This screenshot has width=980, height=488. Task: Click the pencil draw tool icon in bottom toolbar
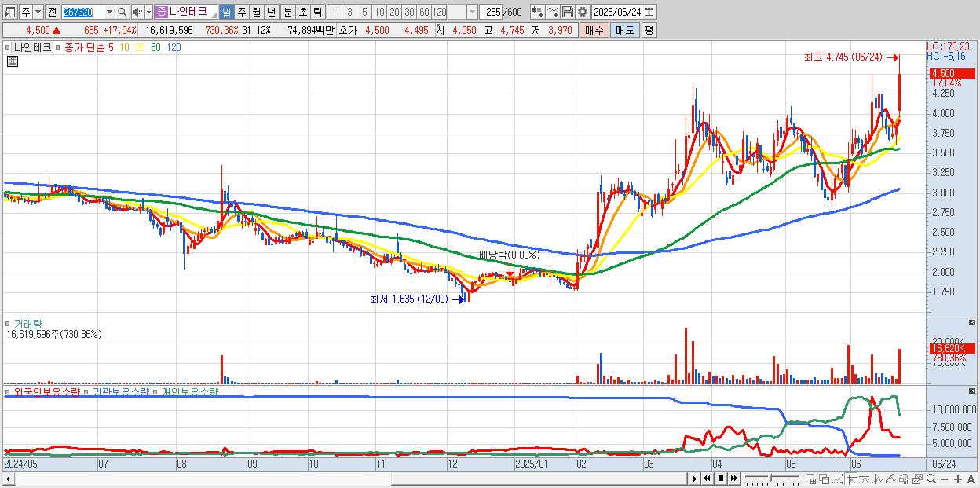click(x=891, y=479)
